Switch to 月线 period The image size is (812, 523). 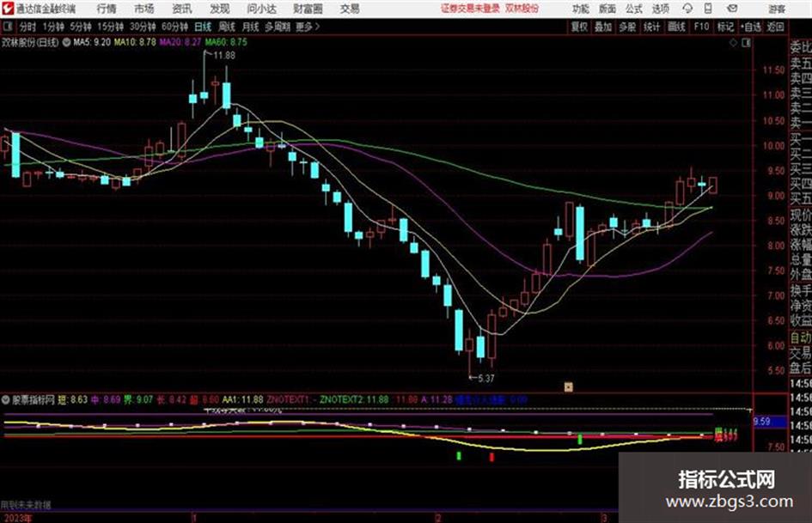click(x=250, y=27)
